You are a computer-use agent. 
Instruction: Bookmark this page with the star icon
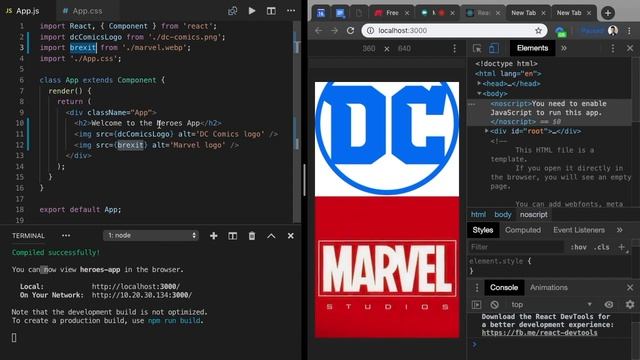[538, 31]
